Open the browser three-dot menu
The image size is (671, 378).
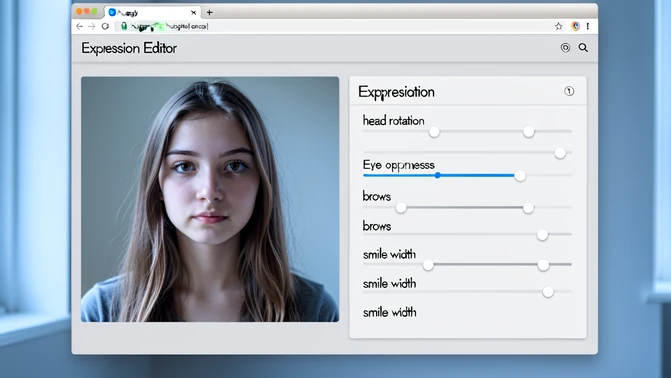588,27
